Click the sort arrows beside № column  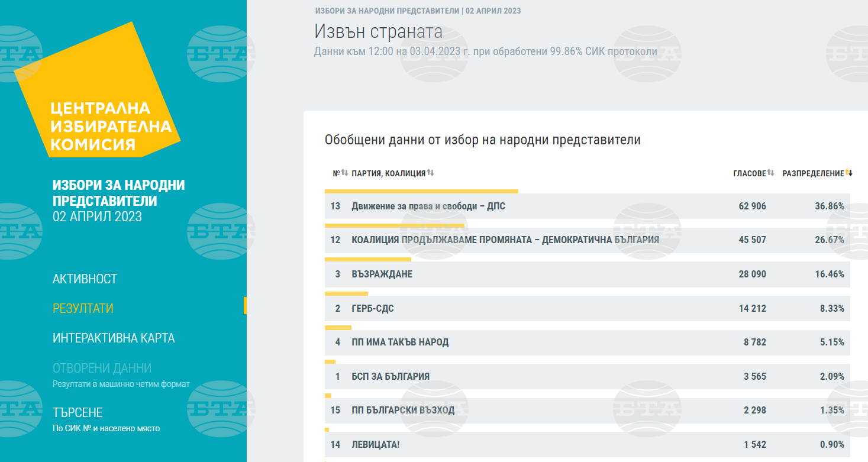point(344,173)
